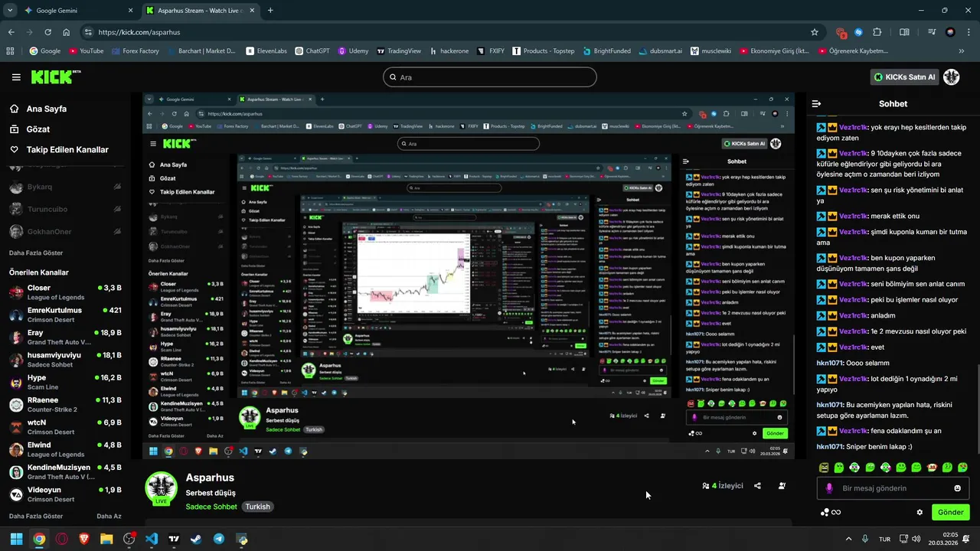Click the purple microphone icon in chat
The width and height of the screenshot is (980, 551).
pyautogui.click(x=828, y=488)
